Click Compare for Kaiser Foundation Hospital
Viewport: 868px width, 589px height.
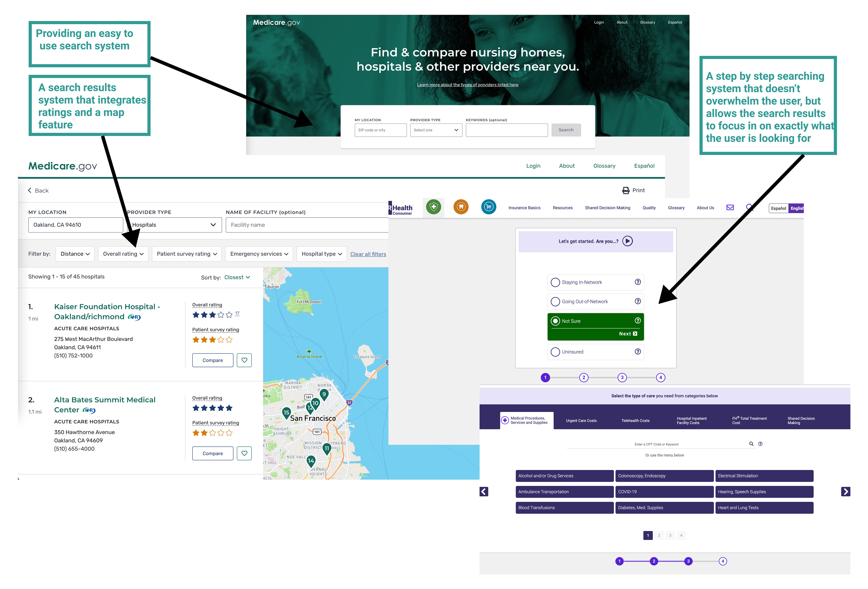click(x=212, y=360)
